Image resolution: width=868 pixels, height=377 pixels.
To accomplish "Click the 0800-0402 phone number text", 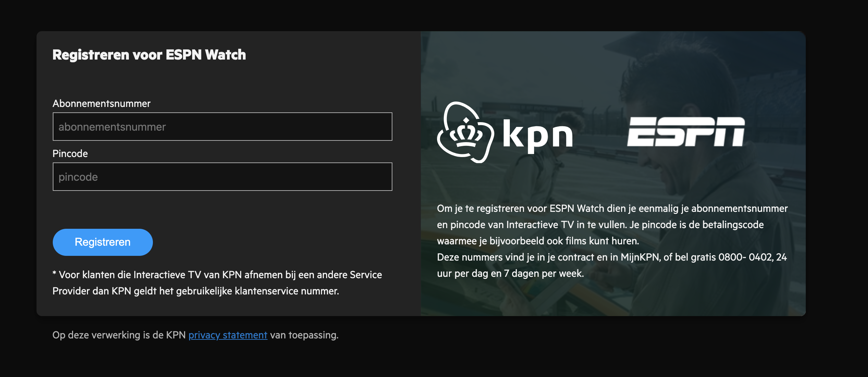I will click(745, 257).
